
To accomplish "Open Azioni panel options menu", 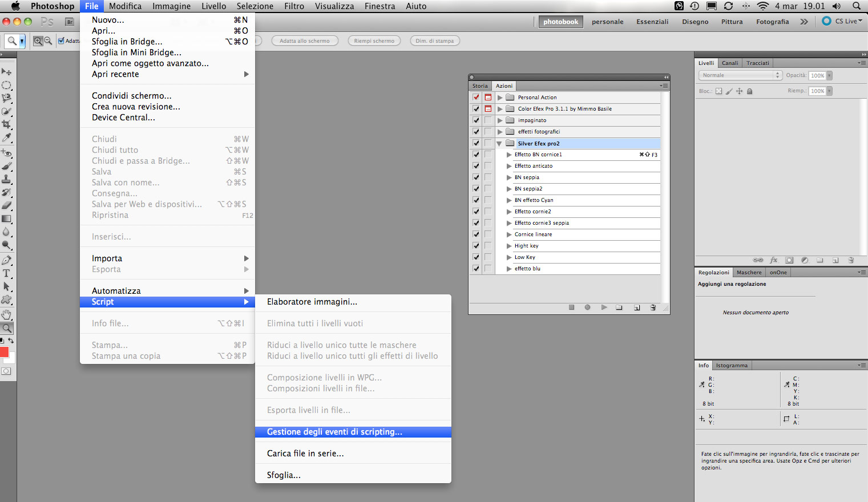I will 664,86.
